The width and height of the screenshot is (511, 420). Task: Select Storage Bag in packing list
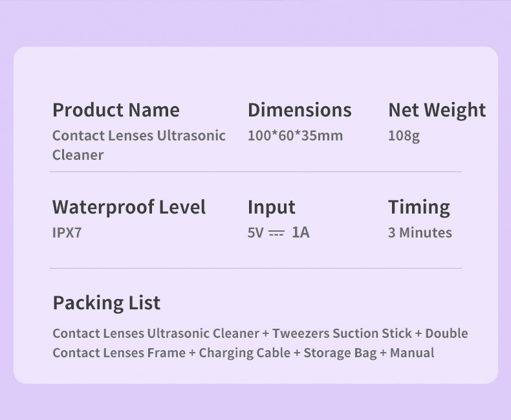point(340,353)
